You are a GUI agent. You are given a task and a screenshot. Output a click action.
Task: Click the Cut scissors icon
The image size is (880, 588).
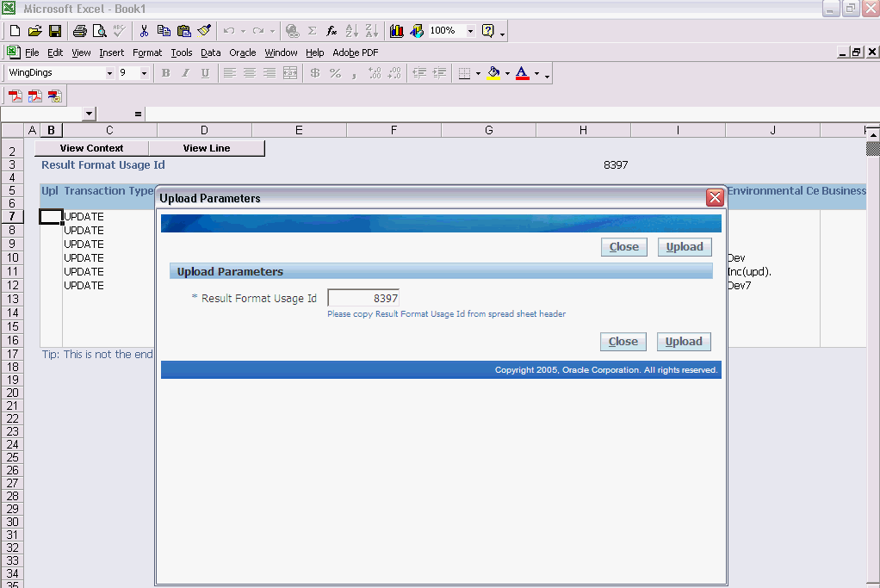click(x=145, y=31)
